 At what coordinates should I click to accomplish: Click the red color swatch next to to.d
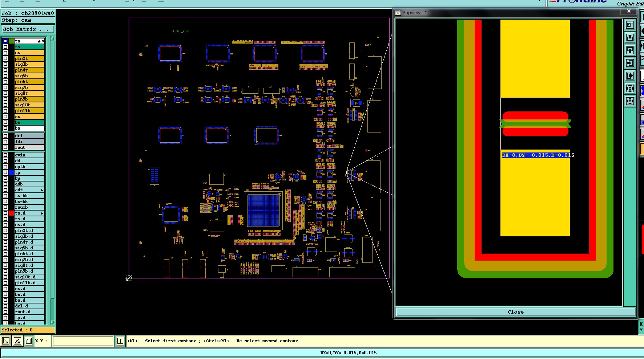coord(11,213)
